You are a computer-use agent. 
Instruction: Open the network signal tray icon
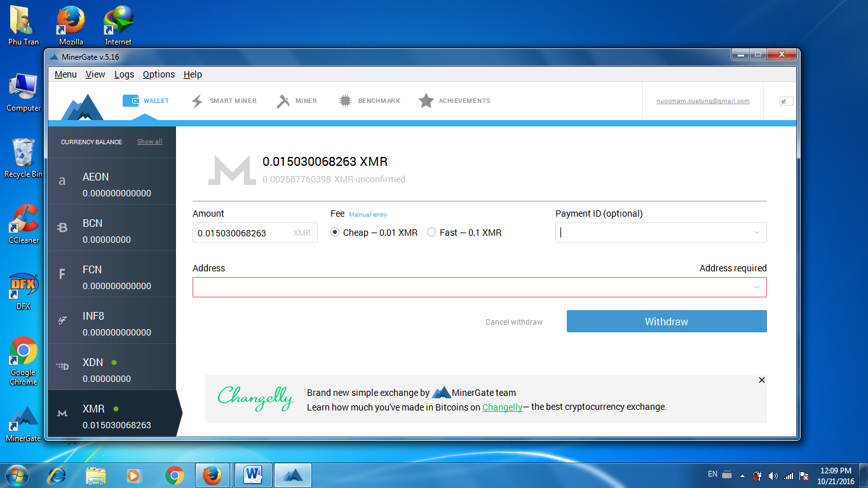pyautogui.click(x=789, y=476)
